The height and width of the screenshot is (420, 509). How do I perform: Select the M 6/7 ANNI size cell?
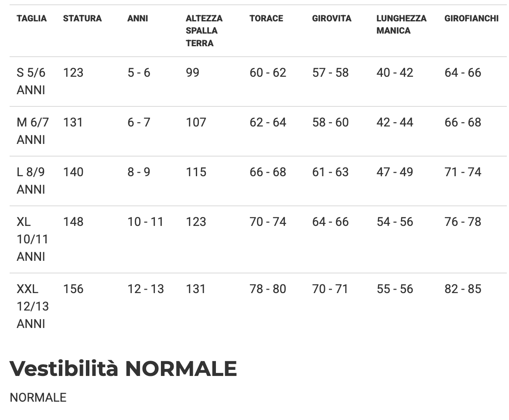click(x=32, y=131)
